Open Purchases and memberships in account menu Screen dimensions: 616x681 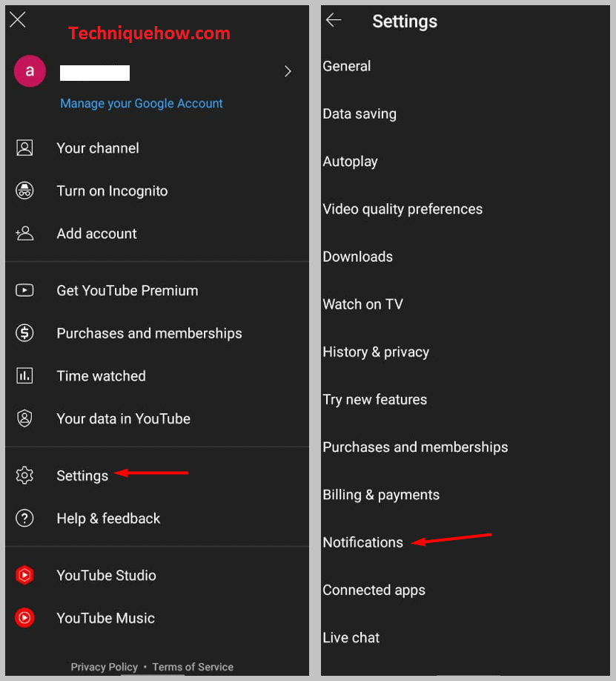tap(149, 333)
